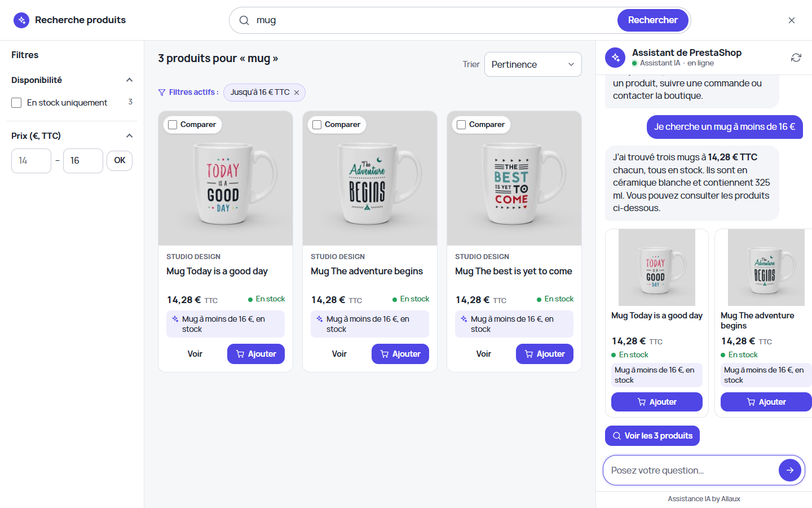
Task: Add Mug The best is yet to come to cart
Action: coord(545,354)
